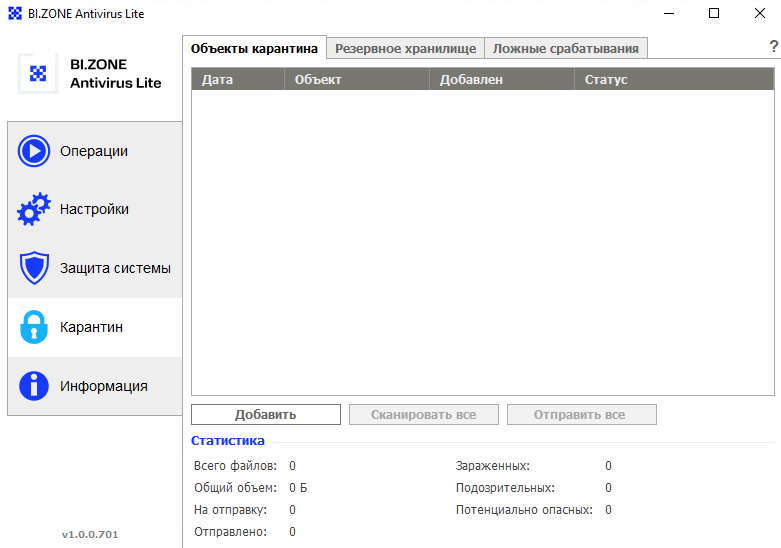
Task: Click the Отправлено label
Action: 230,532
